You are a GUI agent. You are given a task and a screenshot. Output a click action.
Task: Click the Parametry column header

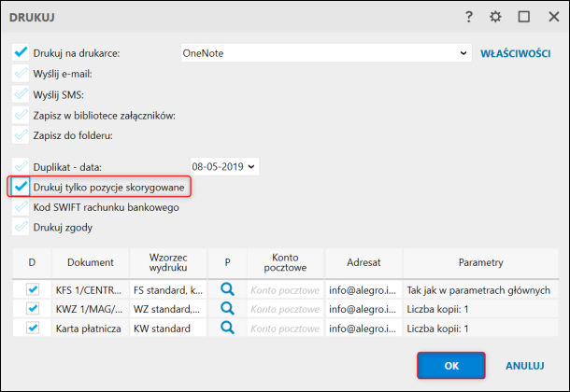click(481, 263)
